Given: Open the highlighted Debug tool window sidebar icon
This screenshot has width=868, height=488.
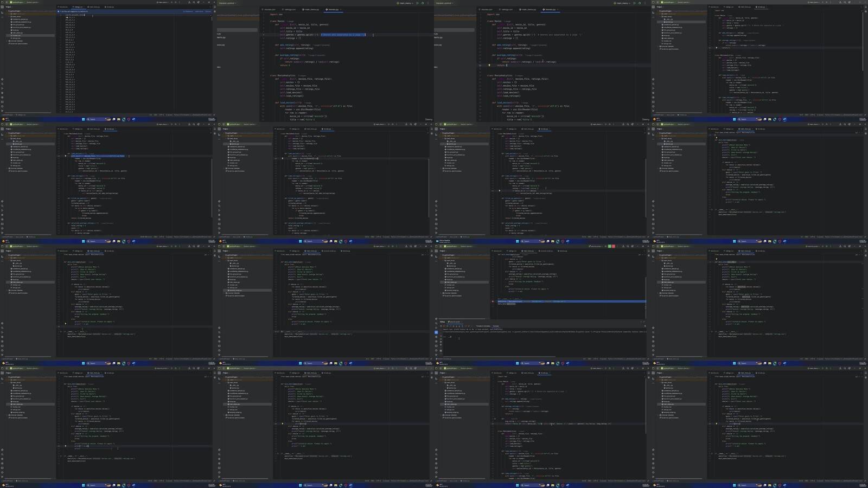Looking at the screenshot, I should (436, 332).
